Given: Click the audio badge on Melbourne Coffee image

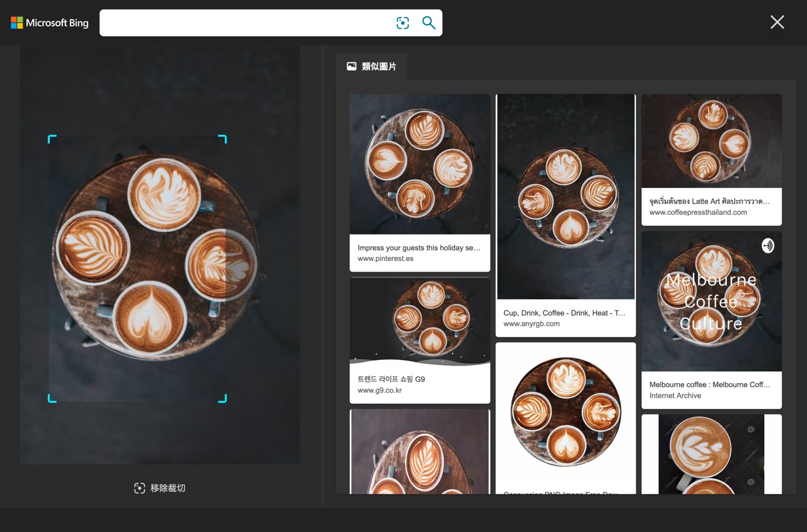Looking at the screenshot, I should point(767,245).
